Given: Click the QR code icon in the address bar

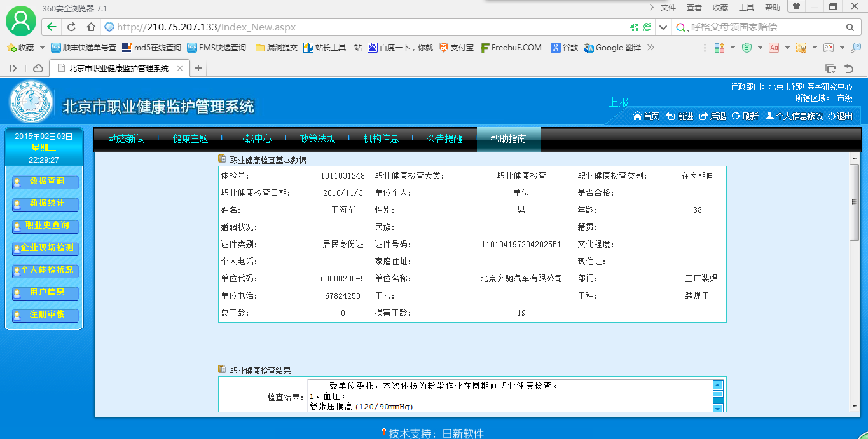Looking at the screenshot, I should click(x=633, y=27).
